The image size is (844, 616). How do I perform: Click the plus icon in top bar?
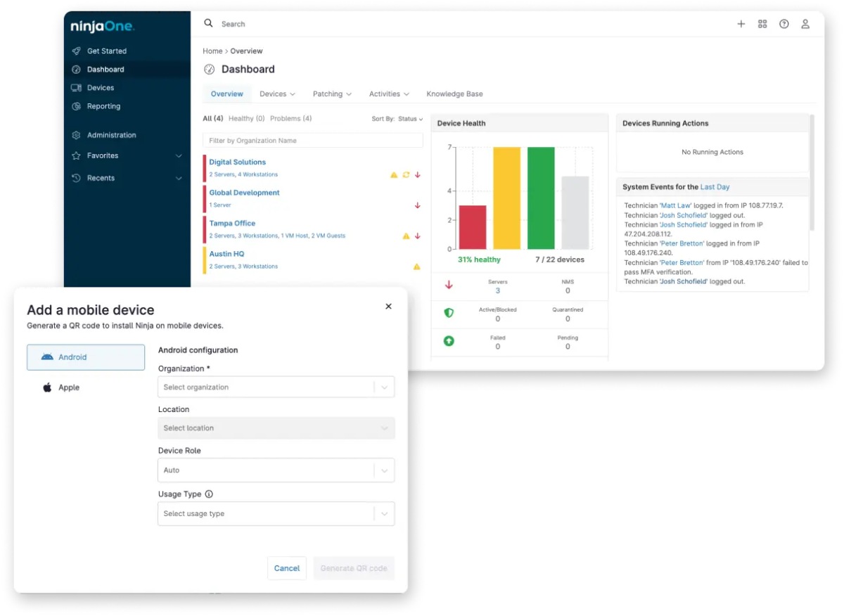tap(741, 24)
